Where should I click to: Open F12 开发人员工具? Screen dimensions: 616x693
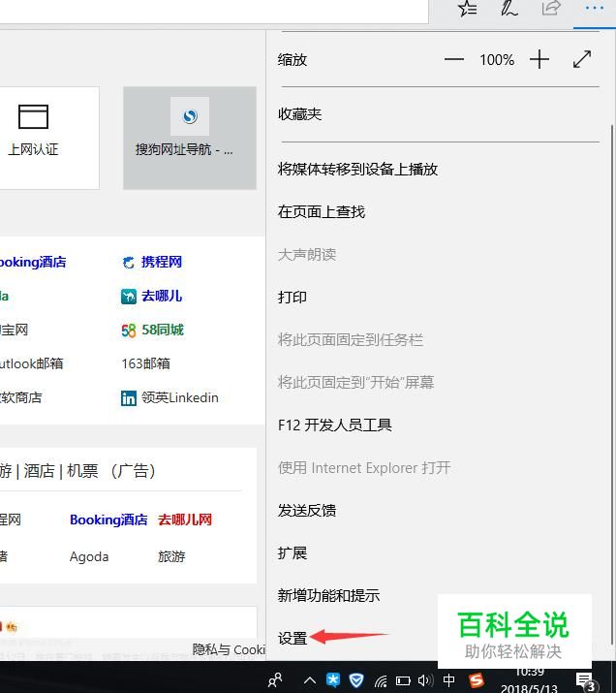coord(335,425)
